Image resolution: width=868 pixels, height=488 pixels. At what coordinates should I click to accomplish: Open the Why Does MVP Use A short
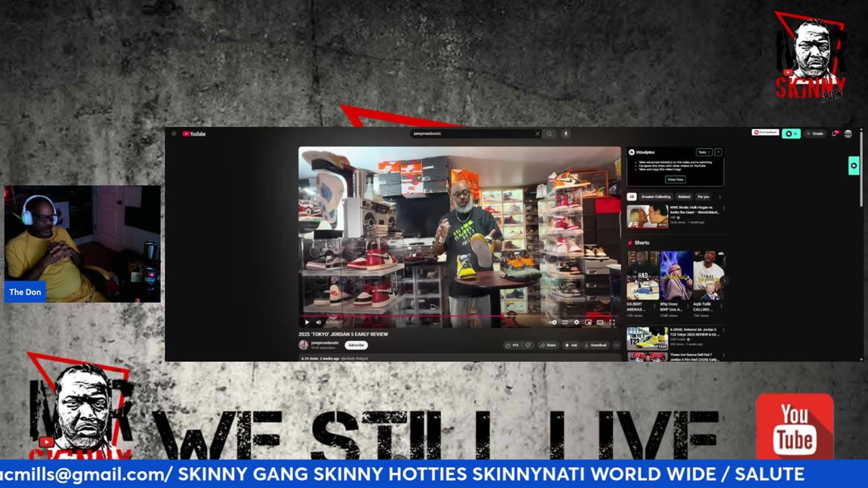tap(676, 275)
